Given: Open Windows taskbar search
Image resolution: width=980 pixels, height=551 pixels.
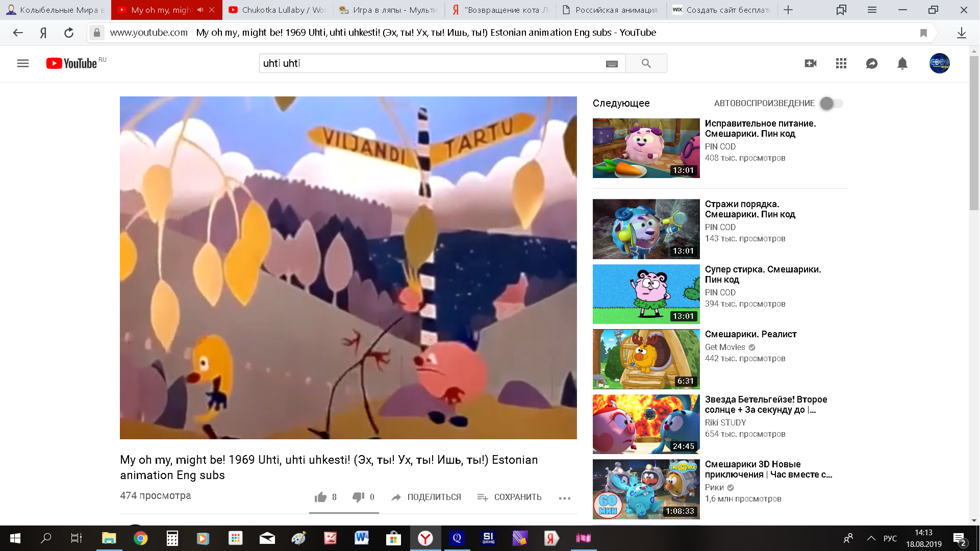Looking at the screenshot, I should click(46, 538).
